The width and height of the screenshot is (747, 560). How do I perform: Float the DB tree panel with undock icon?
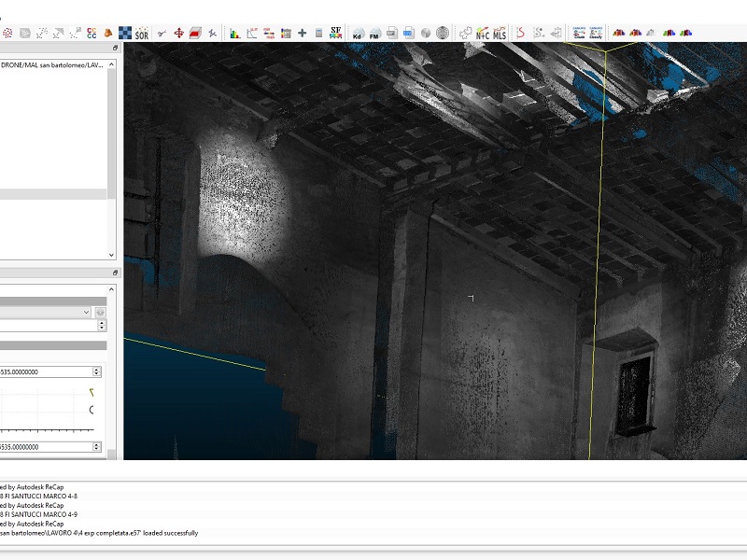[x=115, y=49]
